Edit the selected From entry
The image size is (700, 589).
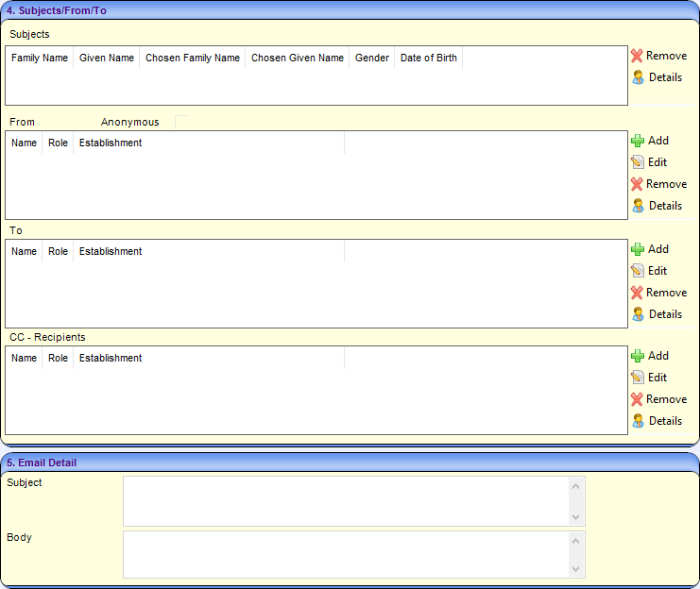click(638, 162)
